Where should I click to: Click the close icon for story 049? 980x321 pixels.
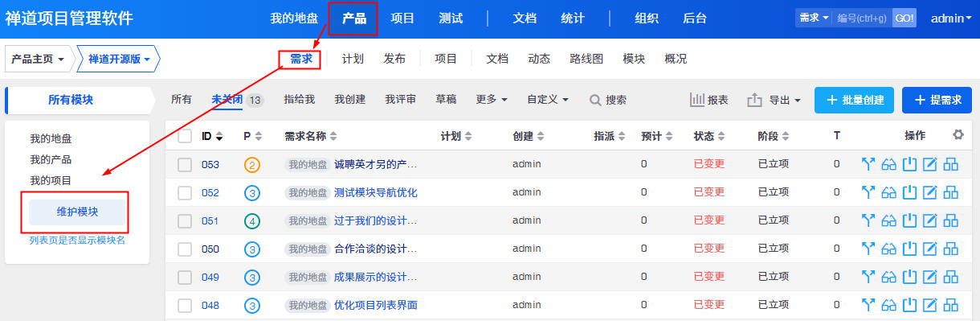909,278
